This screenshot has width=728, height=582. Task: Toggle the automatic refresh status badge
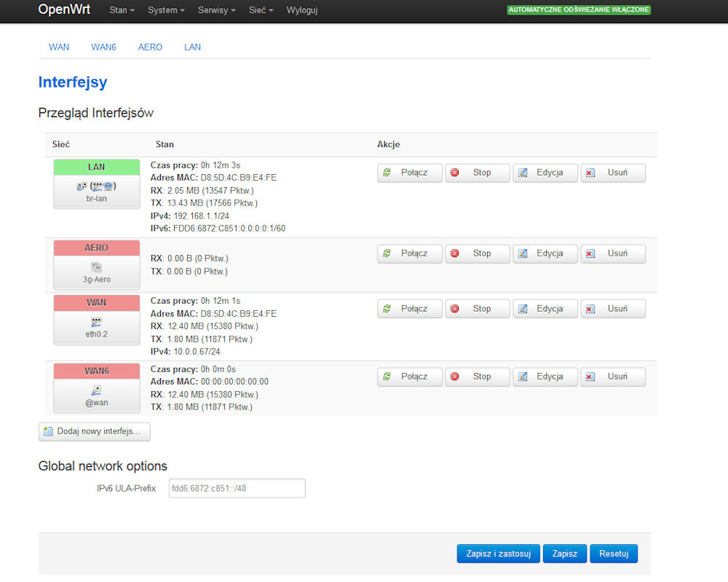click(579, 10)
